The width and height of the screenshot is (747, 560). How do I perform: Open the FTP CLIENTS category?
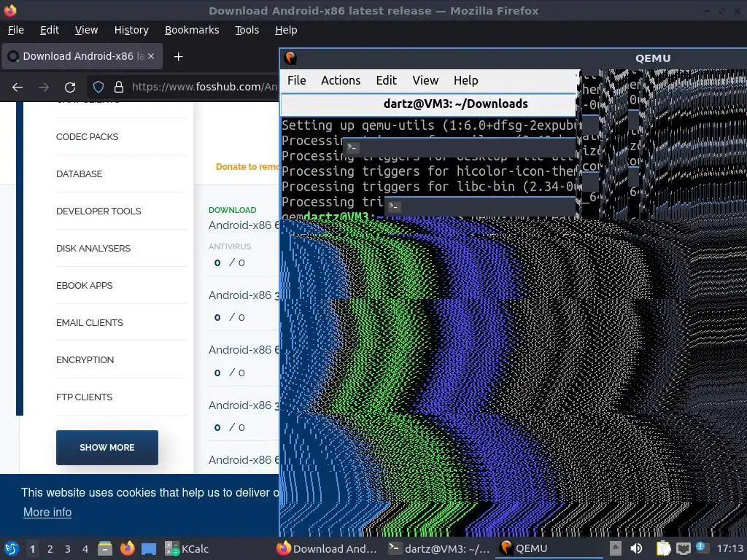[85, 397]
